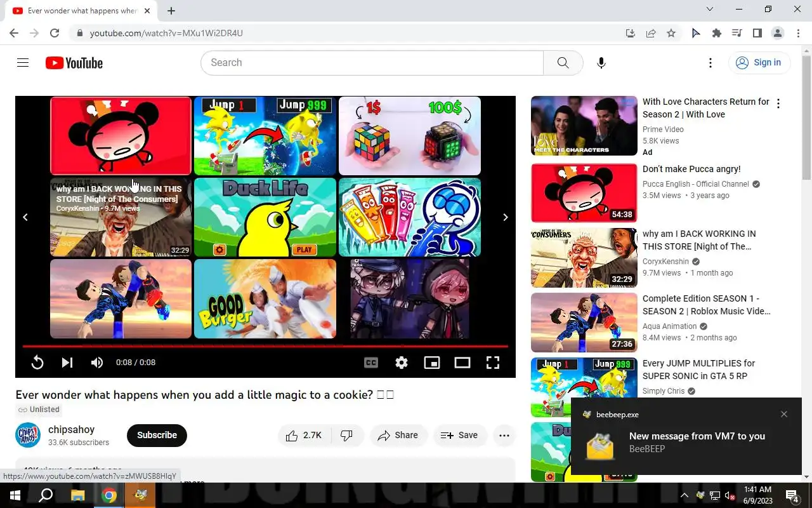Bookmark this page with the star
The height and width of the screenshot is (508, 812).
pos(671,33)
